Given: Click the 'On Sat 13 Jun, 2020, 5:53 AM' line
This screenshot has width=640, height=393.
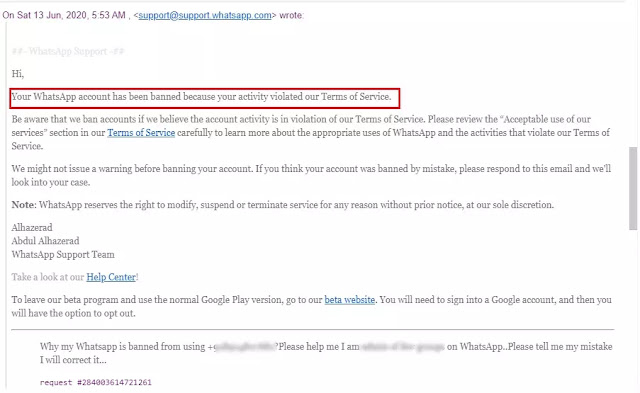Looking at the screenshot, I should [153, 16].
